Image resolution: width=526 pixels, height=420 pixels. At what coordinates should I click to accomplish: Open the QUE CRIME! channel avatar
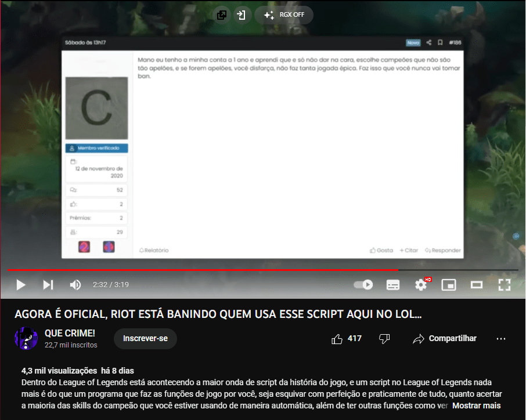[26, 339]
